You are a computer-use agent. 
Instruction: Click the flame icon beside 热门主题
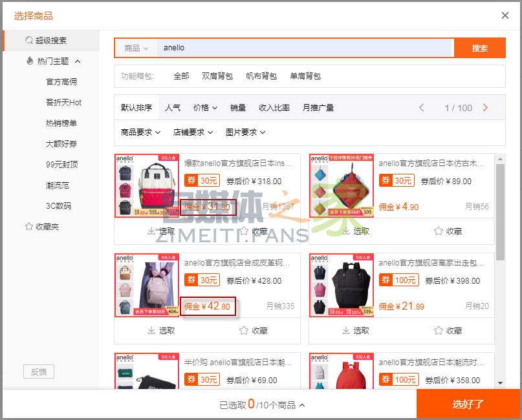pyautogui.click(x=30, y=61)
